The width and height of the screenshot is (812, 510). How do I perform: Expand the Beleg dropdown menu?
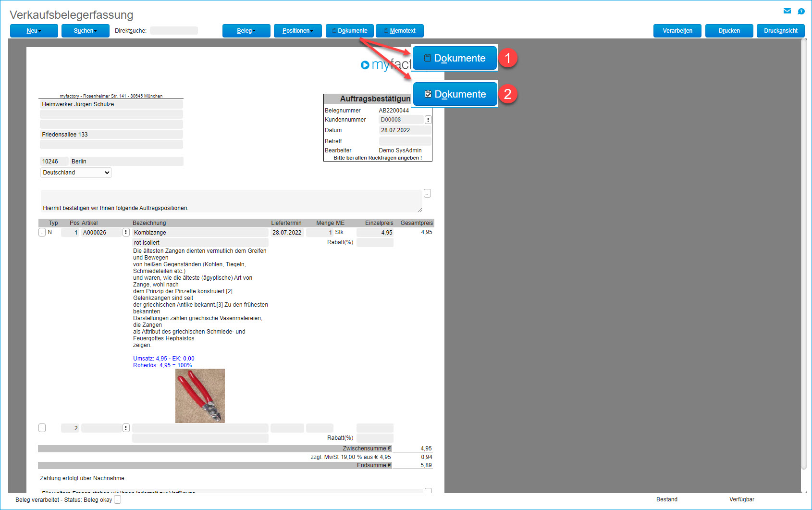click(x=246, y=31)
